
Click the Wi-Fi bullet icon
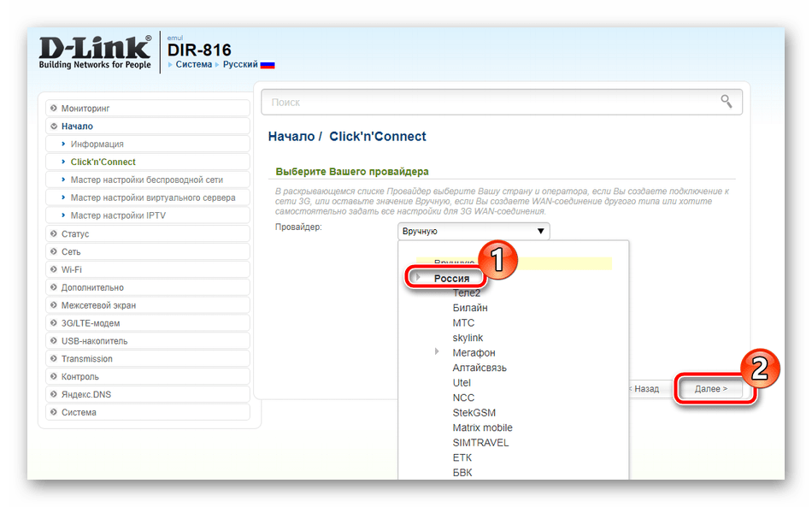point(53,269)
